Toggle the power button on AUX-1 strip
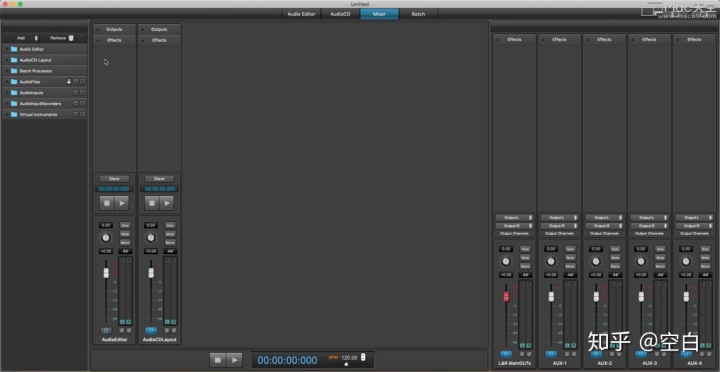 pos(551,354)
